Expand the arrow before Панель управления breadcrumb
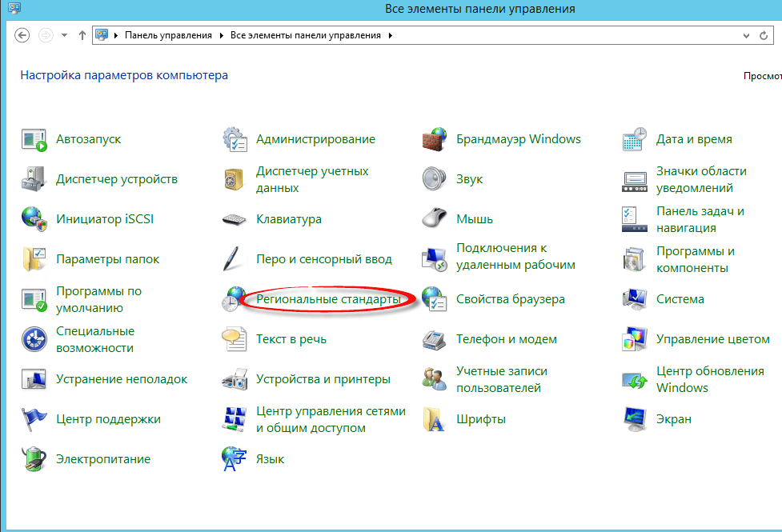The width and height of the screenshot is (782, 532). click(116, 35)
